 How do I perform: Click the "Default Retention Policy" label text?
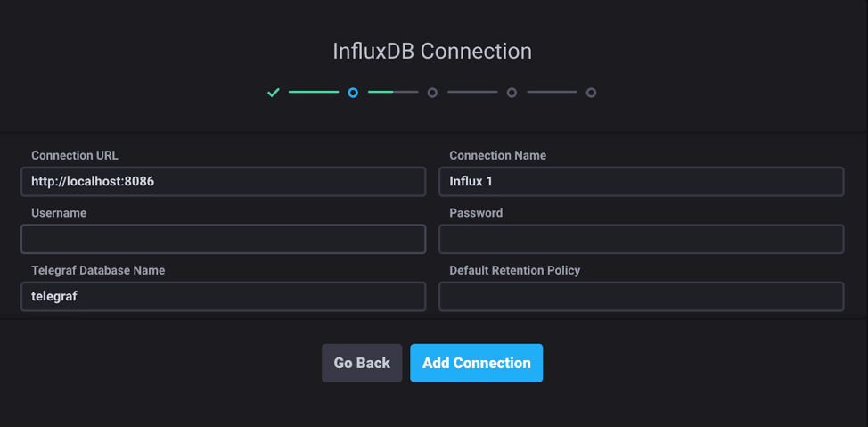515,270
